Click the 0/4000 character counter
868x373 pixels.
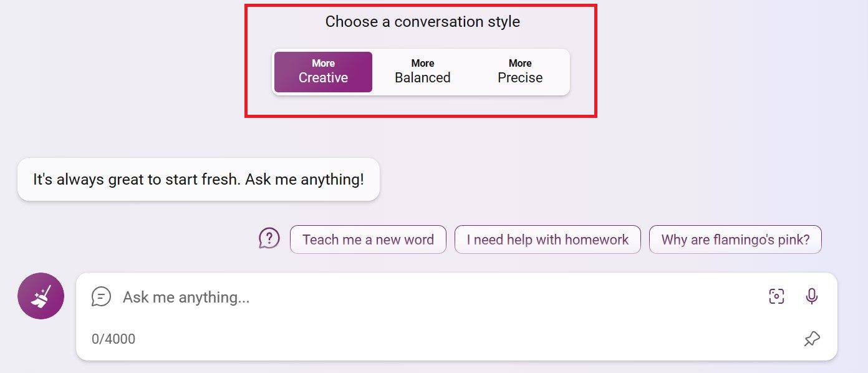112,339
